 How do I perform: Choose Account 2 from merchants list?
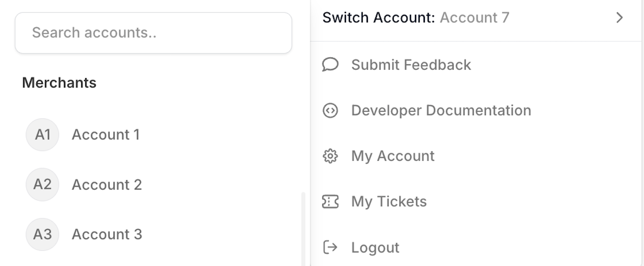pos(107,185)
